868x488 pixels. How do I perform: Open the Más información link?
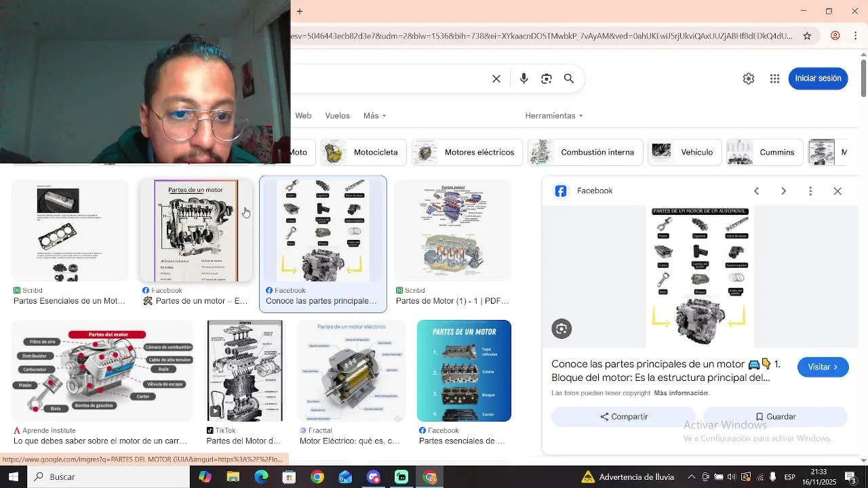681,393
